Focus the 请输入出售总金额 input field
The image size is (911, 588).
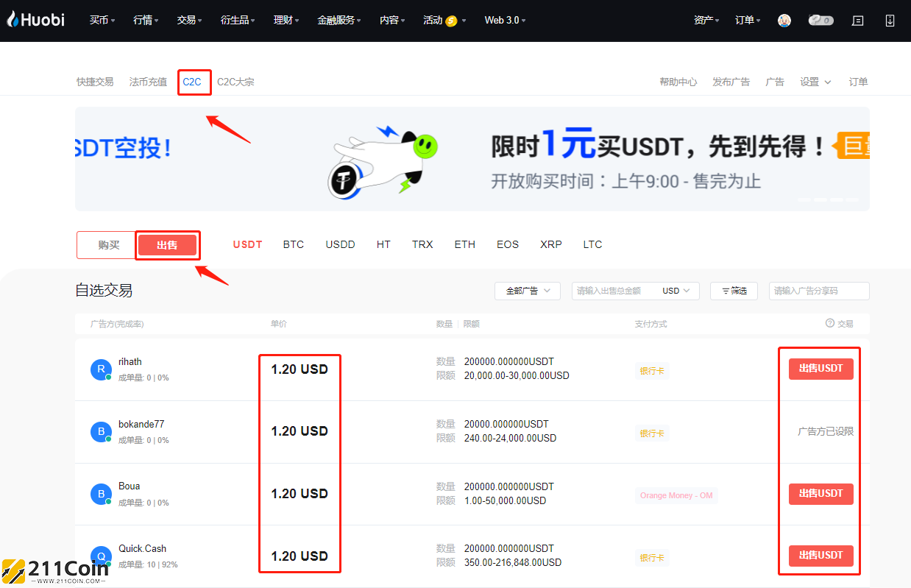pyautogui.click(x=614, y=291)
